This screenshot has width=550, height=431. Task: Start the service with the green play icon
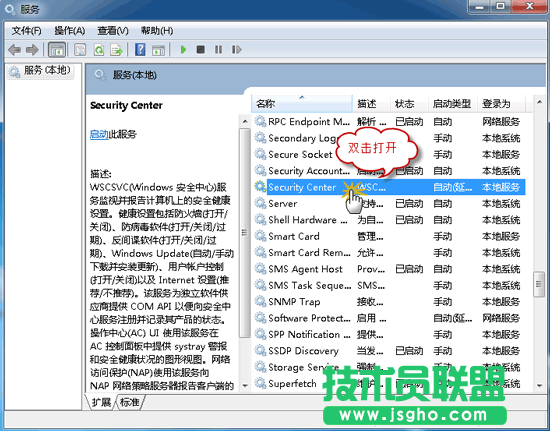coord(183,50)
